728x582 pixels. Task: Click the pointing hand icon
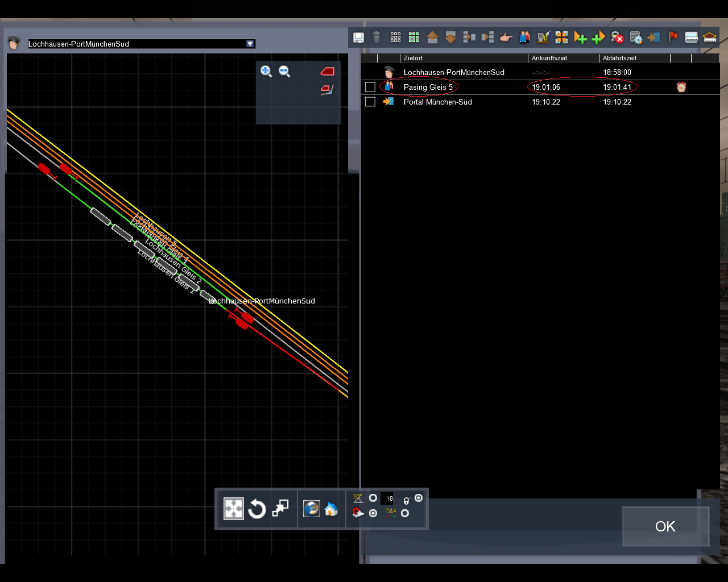click(506, 38)
